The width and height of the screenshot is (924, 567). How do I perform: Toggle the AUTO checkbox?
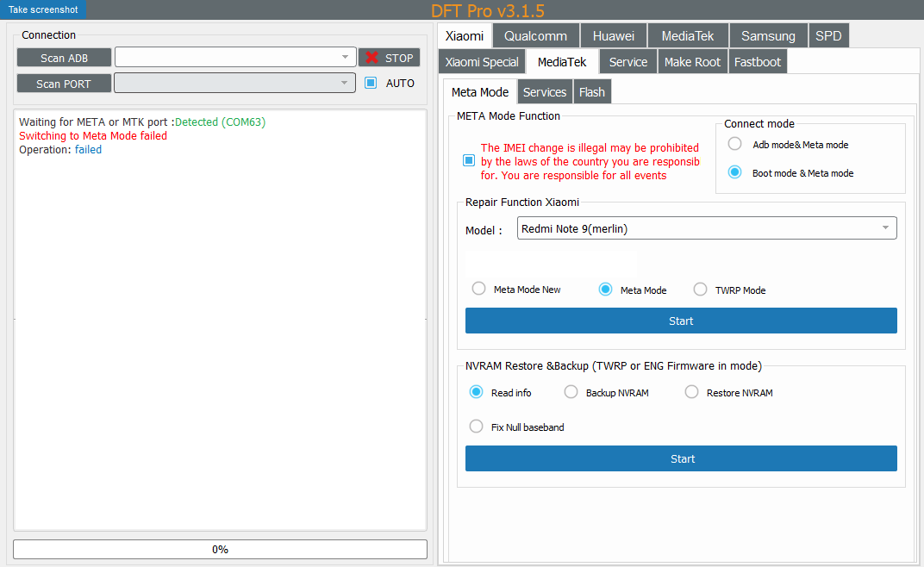[371, 84]
